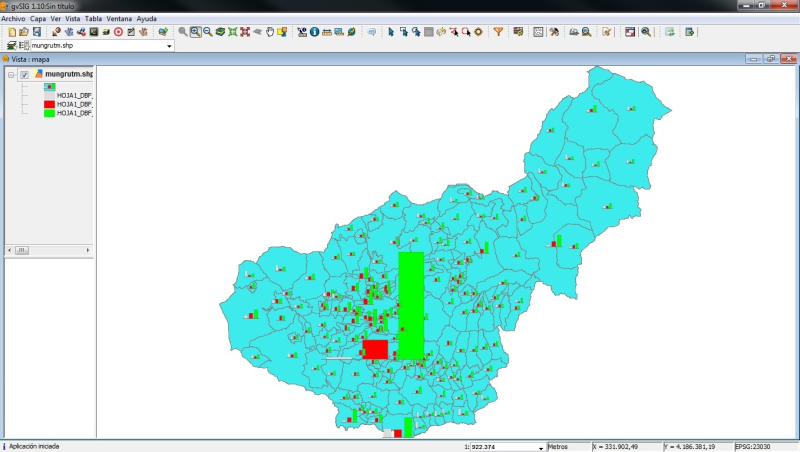Select by polygon red lasso tool
The width and height of the screenshot is (800, 452).
454,32
